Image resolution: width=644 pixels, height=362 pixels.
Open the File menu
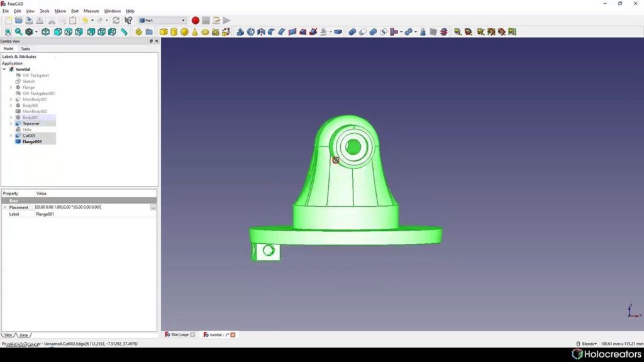click(6, 11)
